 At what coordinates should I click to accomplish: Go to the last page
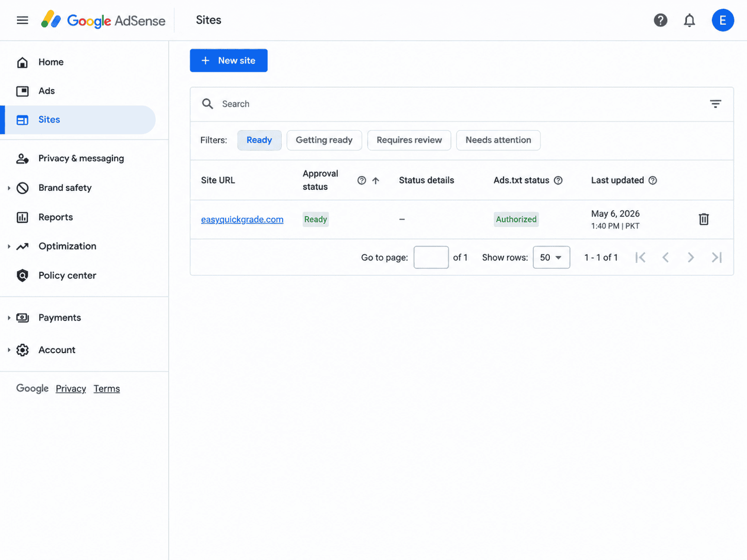click(x=717, y=257)
